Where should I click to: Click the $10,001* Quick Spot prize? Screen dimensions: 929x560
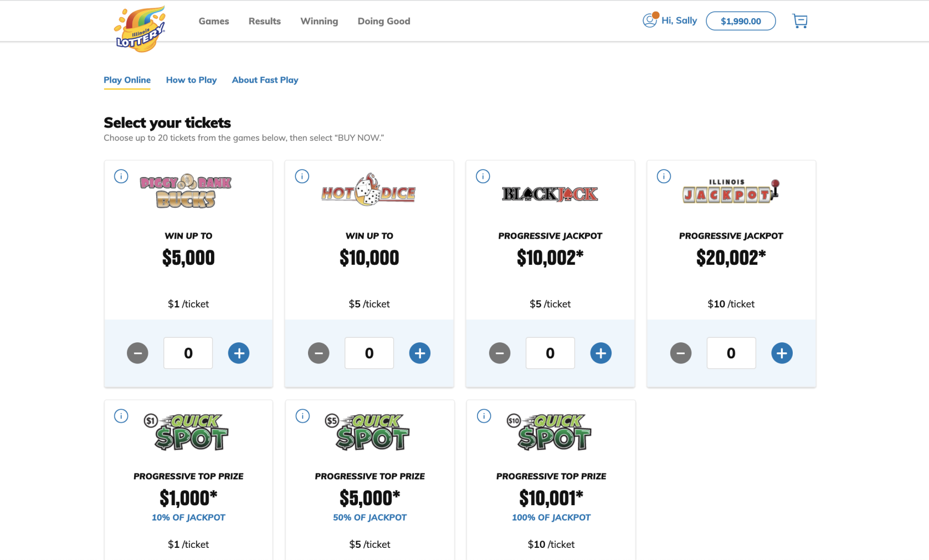click(x=551, y=498)
